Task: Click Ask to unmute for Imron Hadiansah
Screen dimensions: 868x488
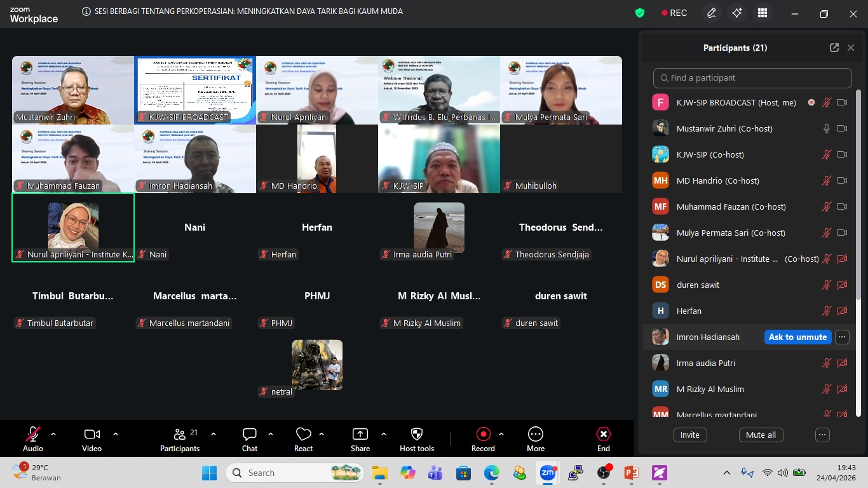Action: point(797,337)
